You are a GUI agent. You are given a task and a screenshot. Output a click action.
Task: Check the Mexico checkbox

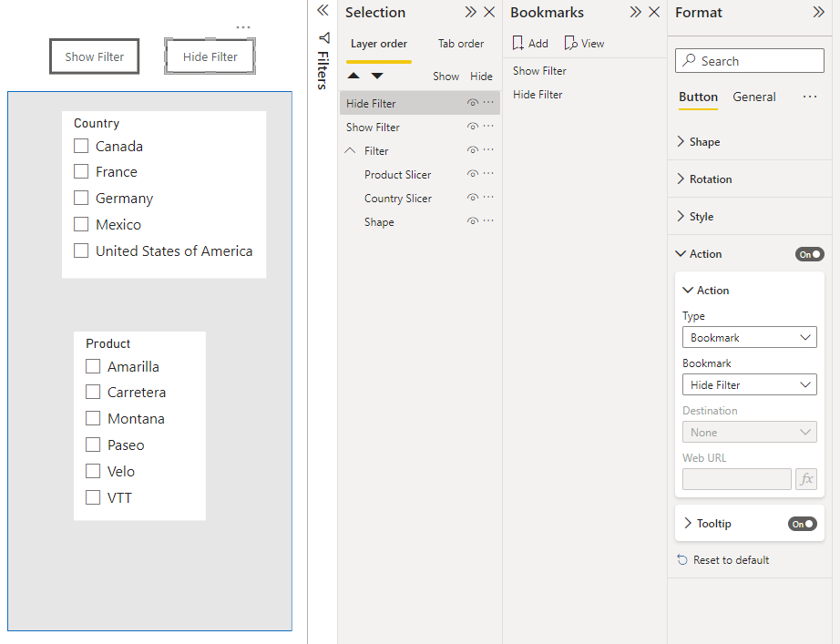point(81,224)
